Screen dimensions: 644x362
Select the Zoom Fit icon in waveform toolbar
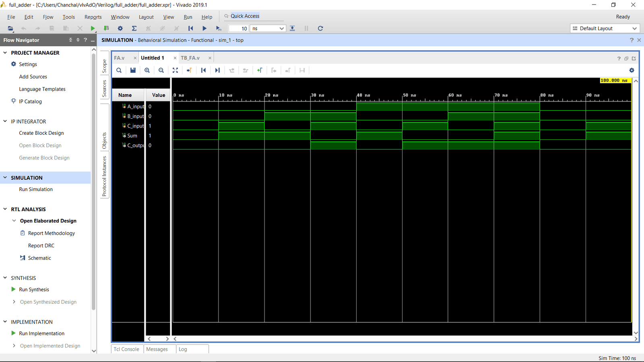[x=175, y=70]
